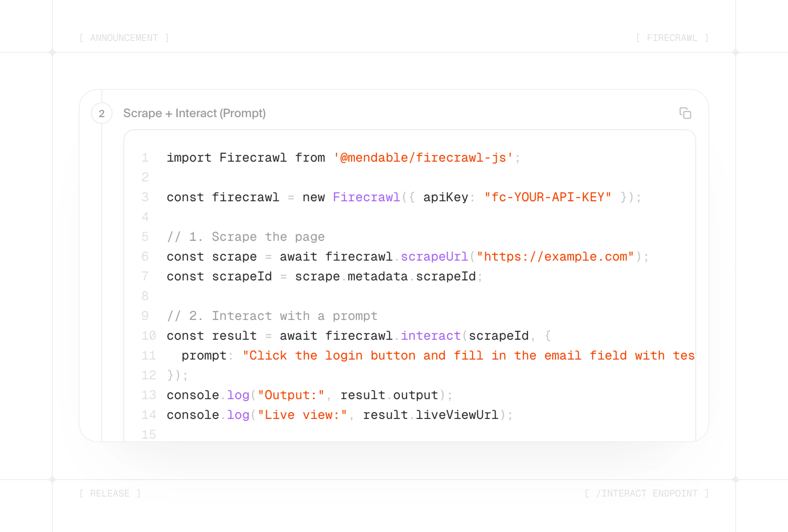This screenshot has width=788, height=532.
Task: Click the copy code icon
Action: (x=685, y=113)
